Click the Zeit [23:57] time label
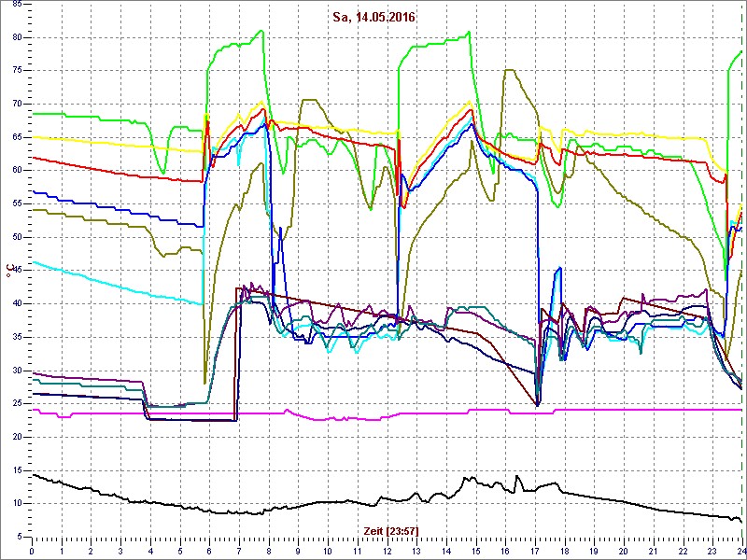This screenshot has width=747, height=560. 391,530
